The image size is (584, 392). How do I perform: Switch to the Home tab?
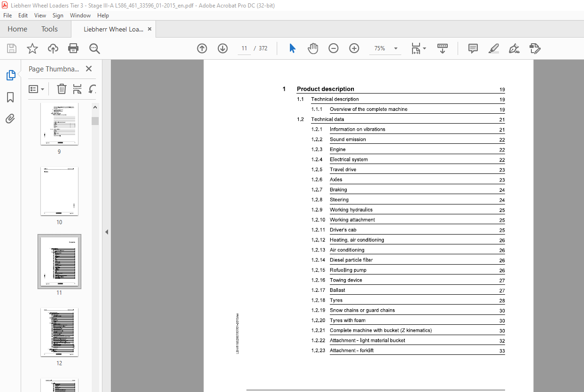(17, 29)
